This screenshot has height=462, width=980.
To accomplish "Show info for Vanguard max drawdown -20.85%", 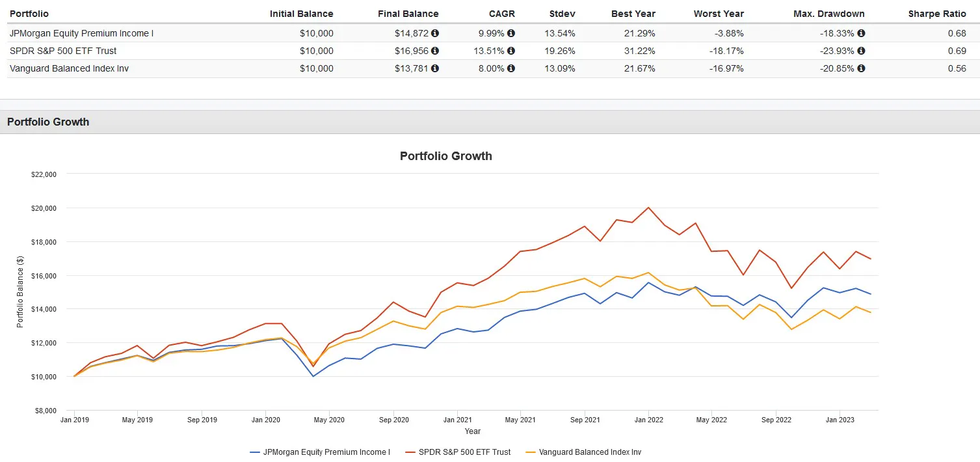I will (x=861, y=68).
